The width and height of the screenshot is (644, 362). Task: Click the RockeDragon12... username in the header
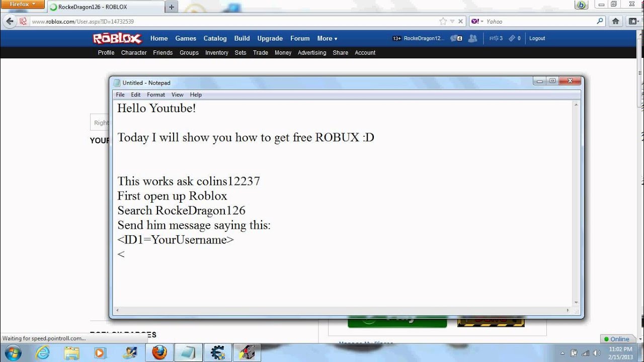click(x=424, y=38)
